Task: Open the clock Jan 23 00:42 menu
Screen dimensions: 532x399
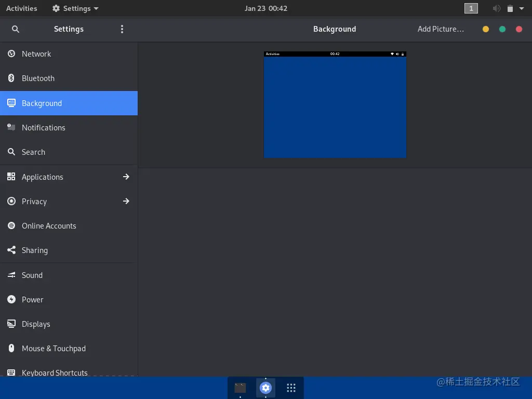Action: pos(265,8)
